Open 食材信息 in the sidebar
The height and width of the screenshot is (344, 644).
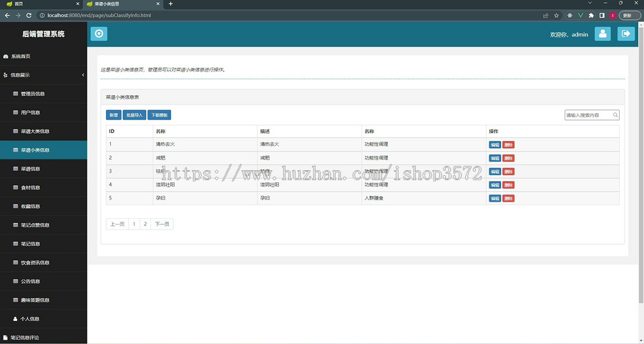(x=43, y=187)
